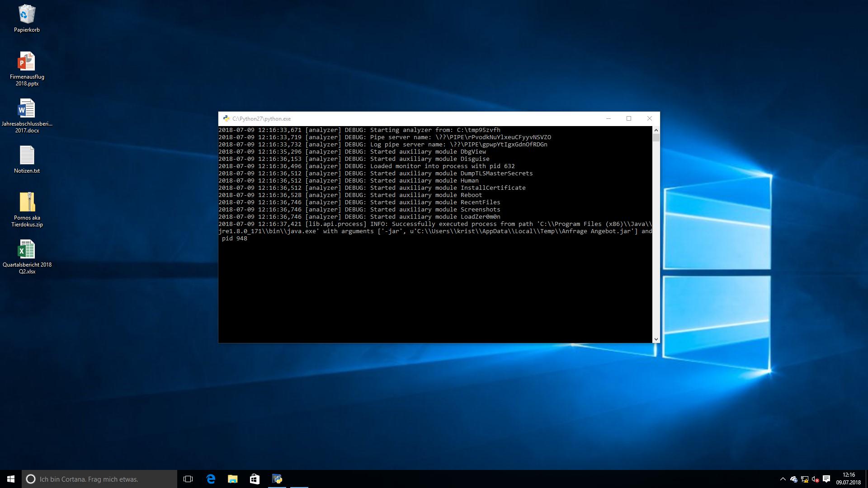Click the Show Desktop strip after the clock
868x488 pixels.
point(866,479)
